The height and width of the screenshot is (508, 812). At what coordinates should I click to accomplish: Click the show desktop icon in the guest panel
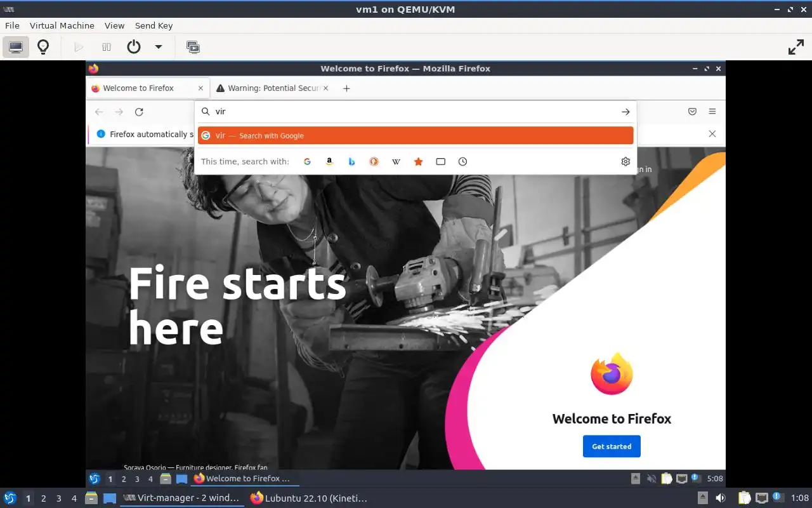181,479
